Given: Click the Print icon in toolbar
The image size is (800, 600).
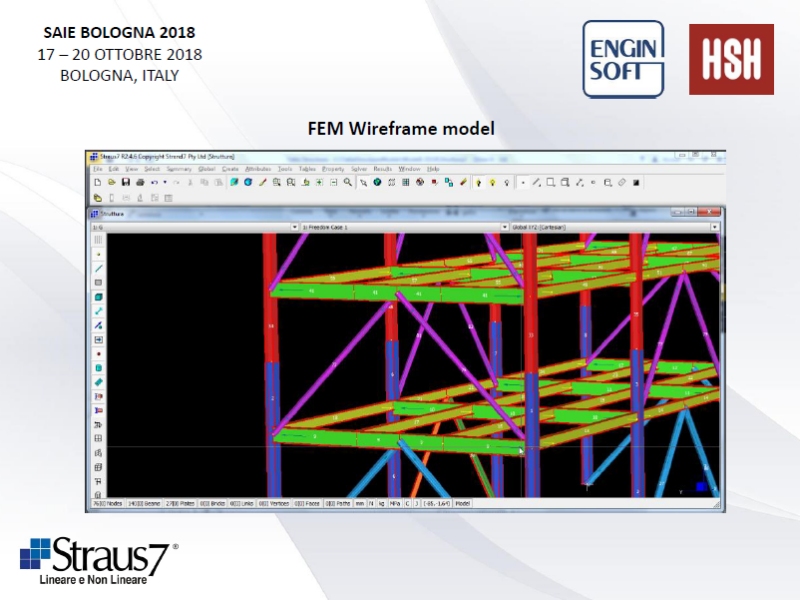Looking at the screenshot, I should coord(140,183).
